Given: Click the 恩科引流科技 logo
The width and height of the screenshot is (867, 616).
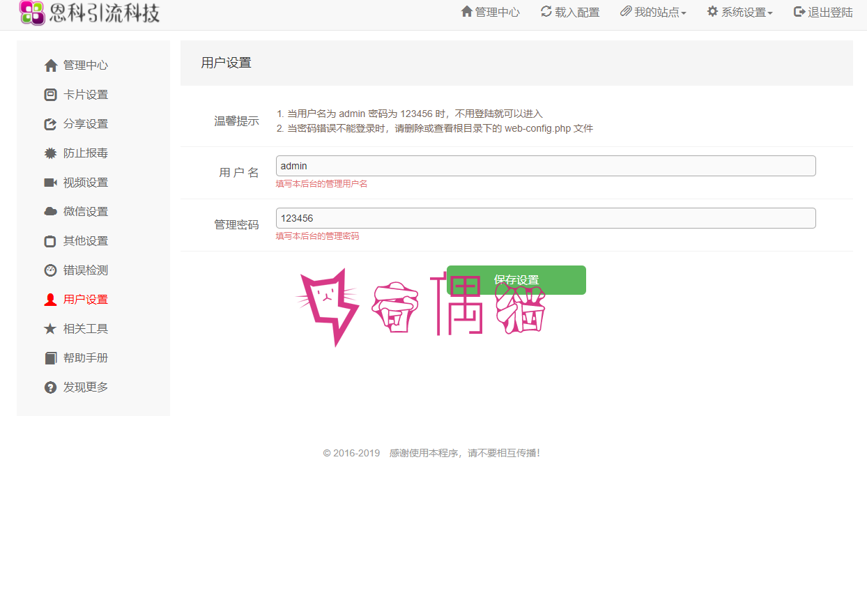Looking at the screenshot, I should (x=90, y=13).
